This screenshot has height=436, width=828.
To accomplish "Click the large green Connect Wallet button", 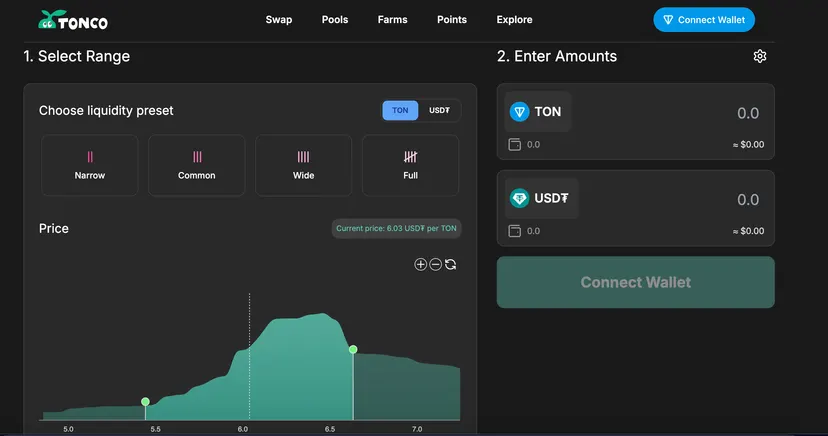I will pyautogui.click(x=636, y=282).
